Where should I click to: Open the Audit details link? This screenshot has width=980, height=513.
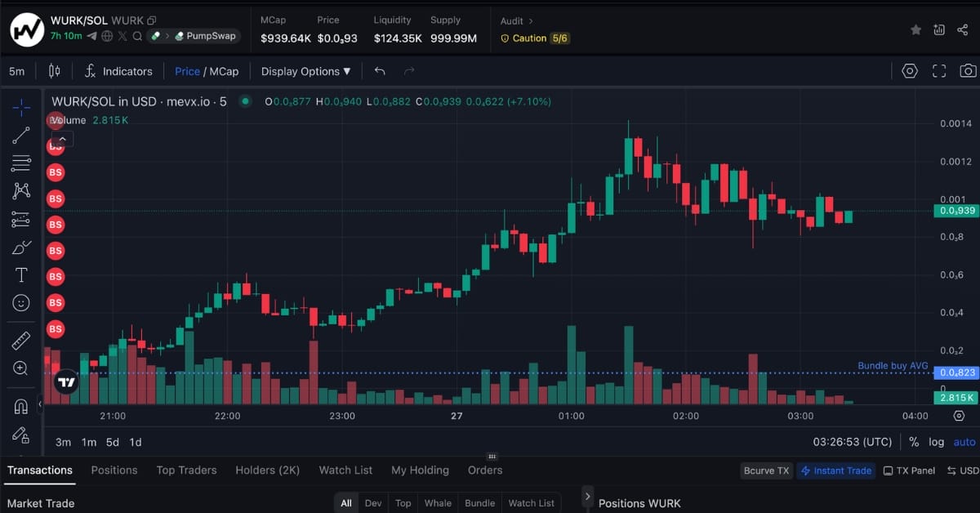pos(516,20)
